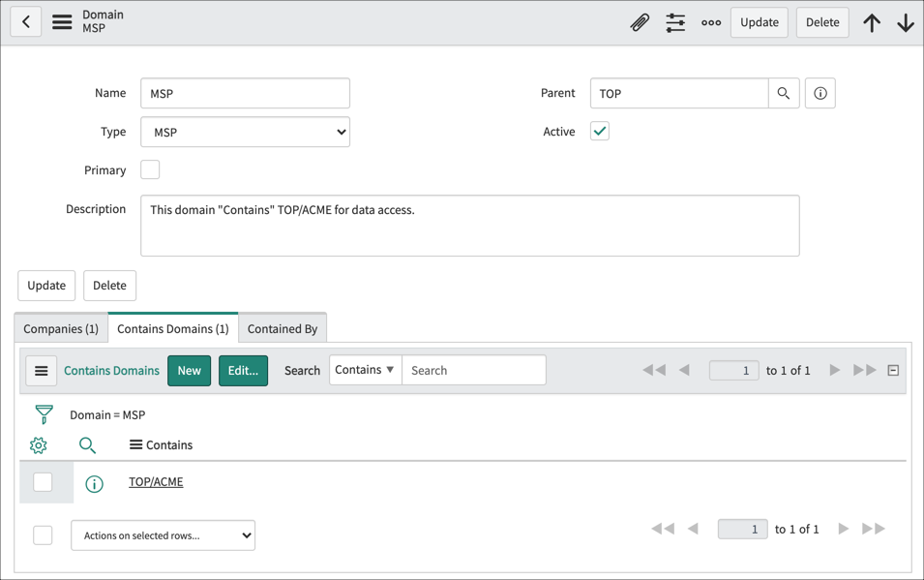924x580 pixels.
Task: Click the info icon beside Parent field
Action: (820, 93)
